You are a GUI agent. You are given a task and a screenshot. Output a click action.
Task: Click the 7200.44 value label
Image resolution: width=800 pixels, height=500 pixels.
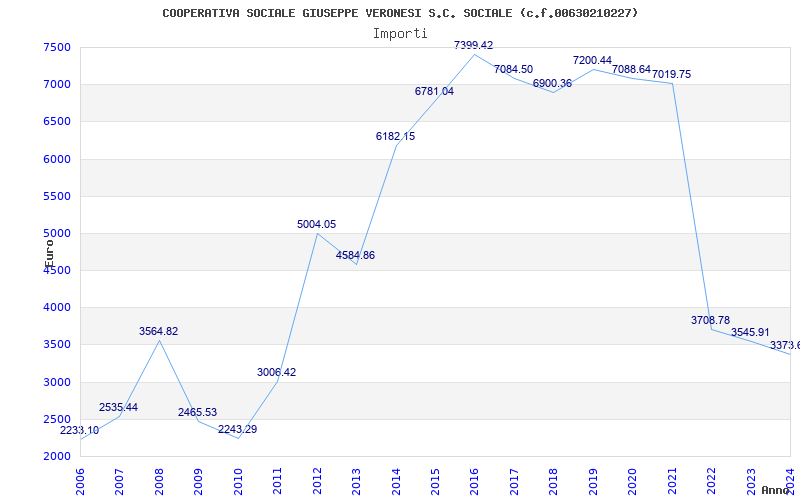[592, 61]
